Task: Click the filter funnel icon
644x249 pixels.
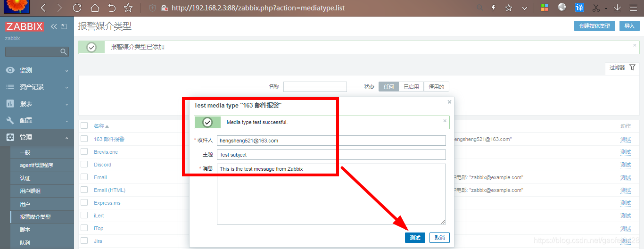Action: (633, 67)
